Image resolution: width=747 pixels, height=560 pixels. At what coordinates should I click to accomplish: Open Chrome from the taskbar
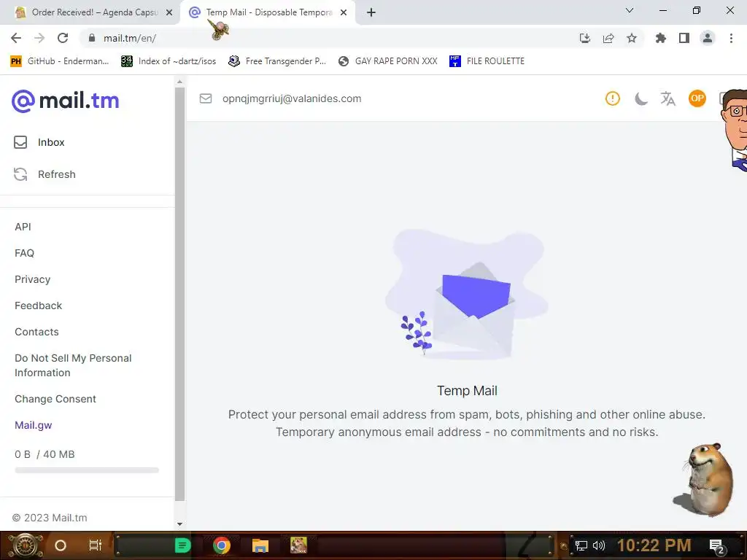(x=222, y=545)
